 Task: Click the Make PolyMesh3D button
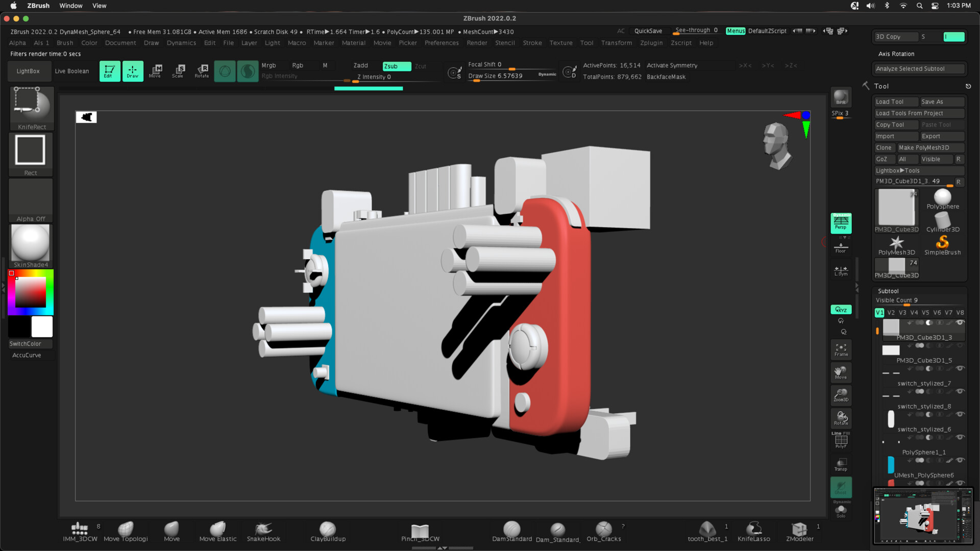(x=930, y=147)
